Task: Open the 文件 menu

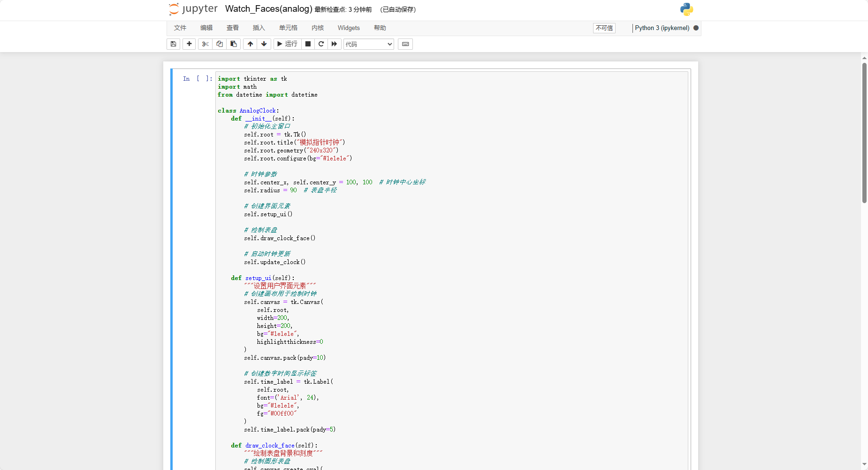Action: tap(180, 28)
